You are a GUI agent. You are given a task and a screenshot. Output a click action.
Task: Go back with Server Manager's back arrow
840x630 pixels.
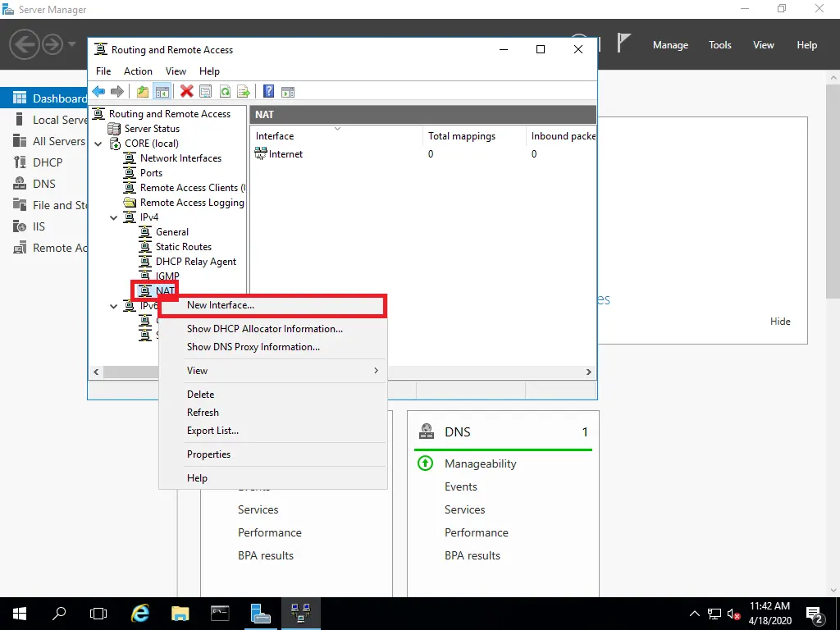25,44
